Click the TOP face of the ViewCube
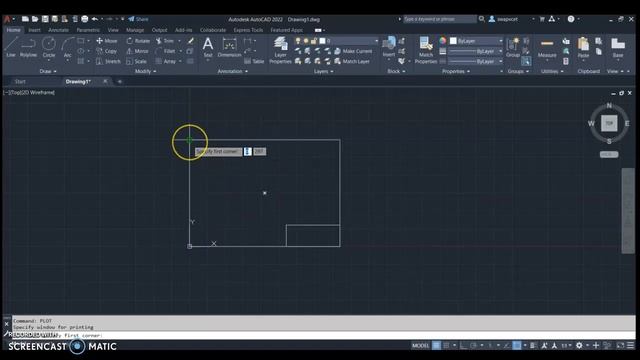The width and height of the screenshot is (640, 360). (x=609, y=123)
